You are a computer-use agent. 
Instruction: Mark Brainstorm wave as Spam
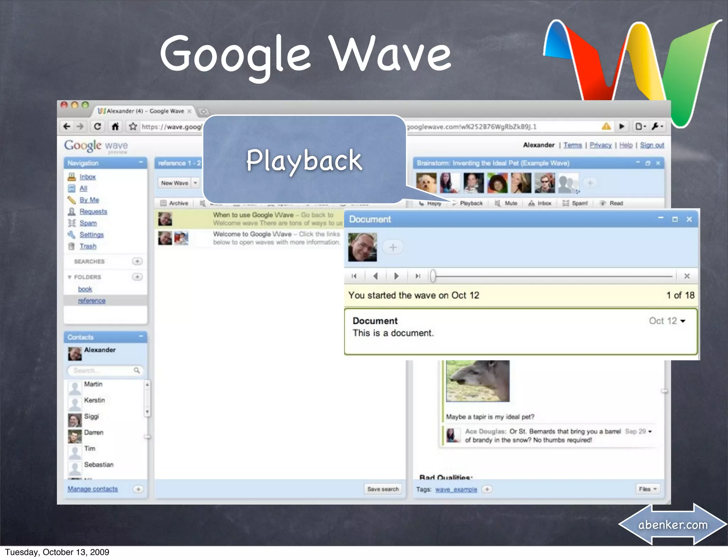click(x=575, y=203)
